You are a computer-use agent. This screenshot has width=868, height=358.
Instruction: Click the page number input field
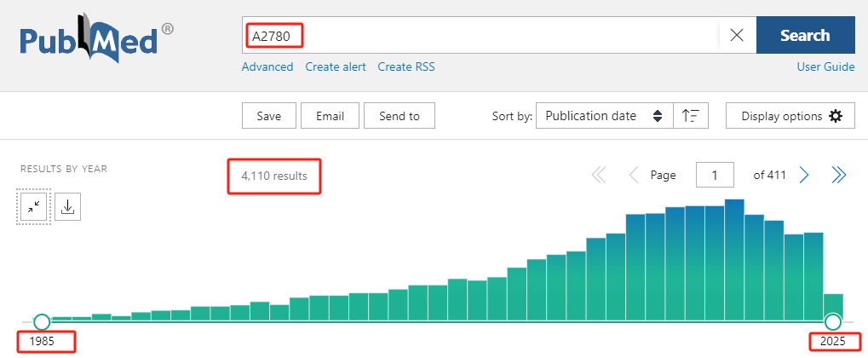[716, 175]
